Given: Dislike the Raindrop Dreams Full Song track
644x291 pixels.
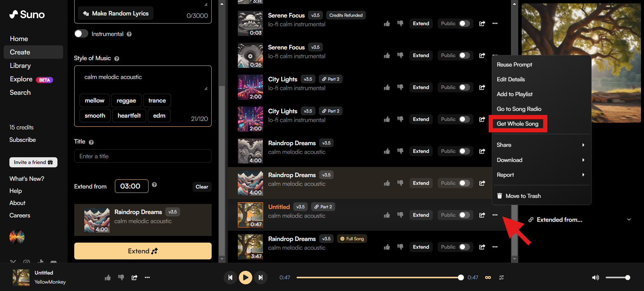Looking at the screenshot, I should pos(400,247).
